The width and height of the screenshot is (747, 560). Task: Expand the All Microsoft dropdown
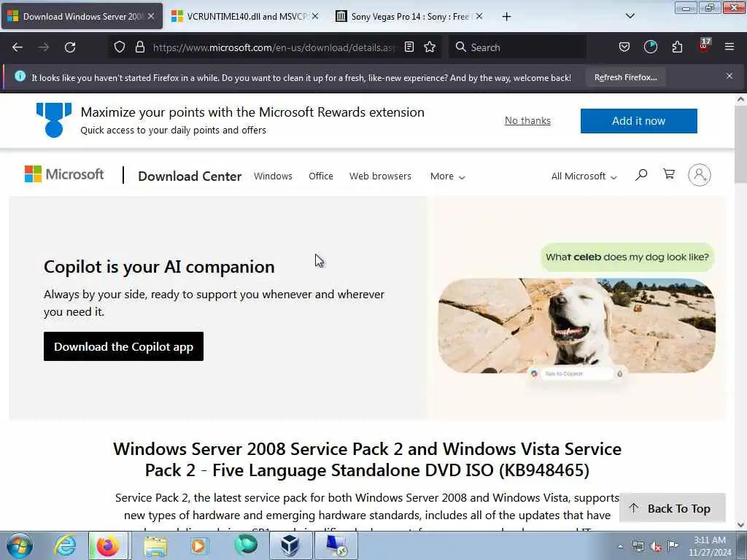tap(584, 176)
